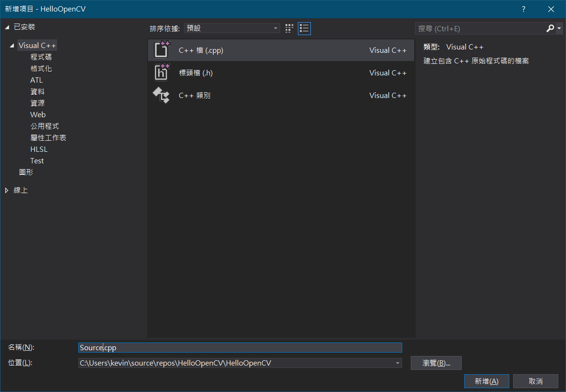
Task: Select the header file (.h) template icon
Action: (162, 73)
